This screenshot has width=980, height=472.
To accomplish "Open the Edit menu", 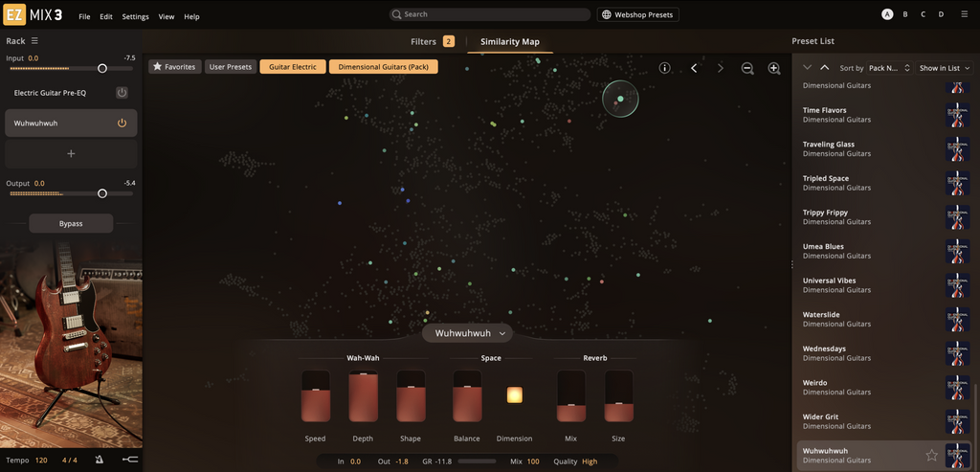I will point(106,17).
